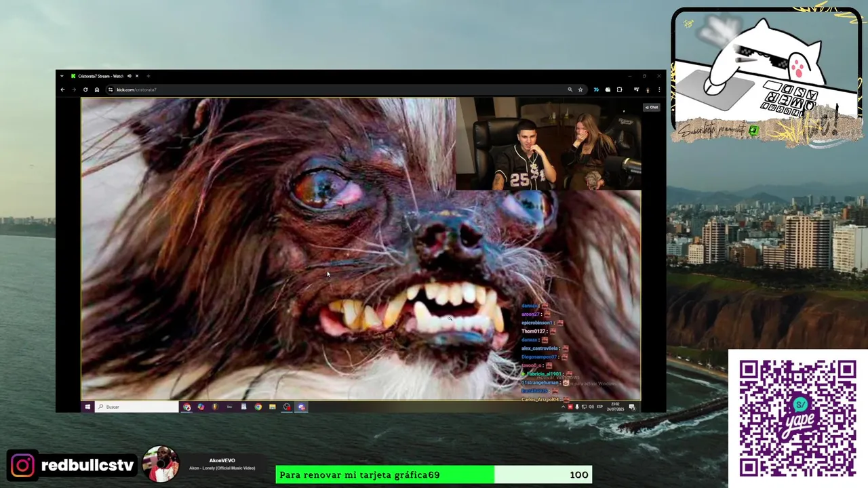
Task: Go back in the browser
Action: coord(62,89)
